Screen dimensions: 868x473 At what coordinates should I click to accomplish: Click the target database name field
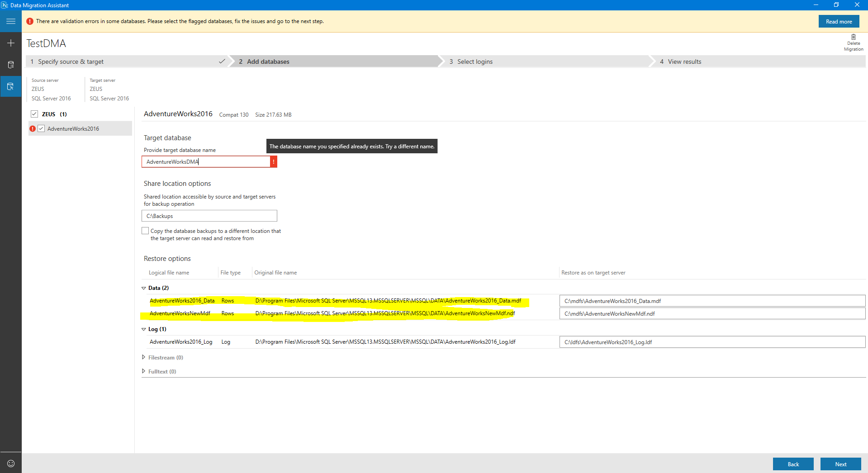(206, 162)
